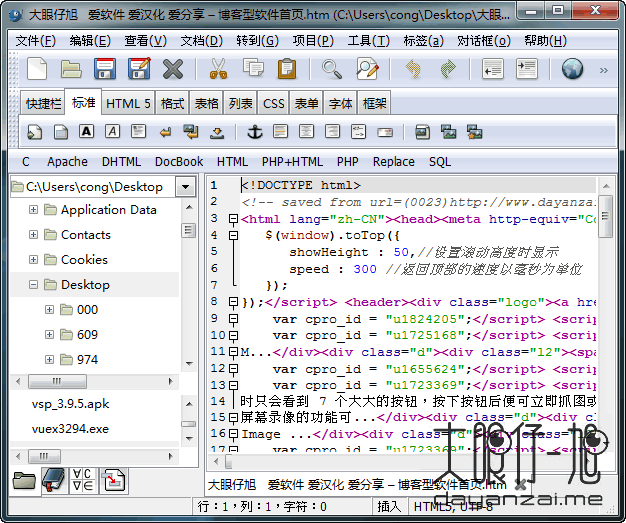Cut the selection with the scissors icon
This screenshot has width=626, height=523.
click(218, 69)
